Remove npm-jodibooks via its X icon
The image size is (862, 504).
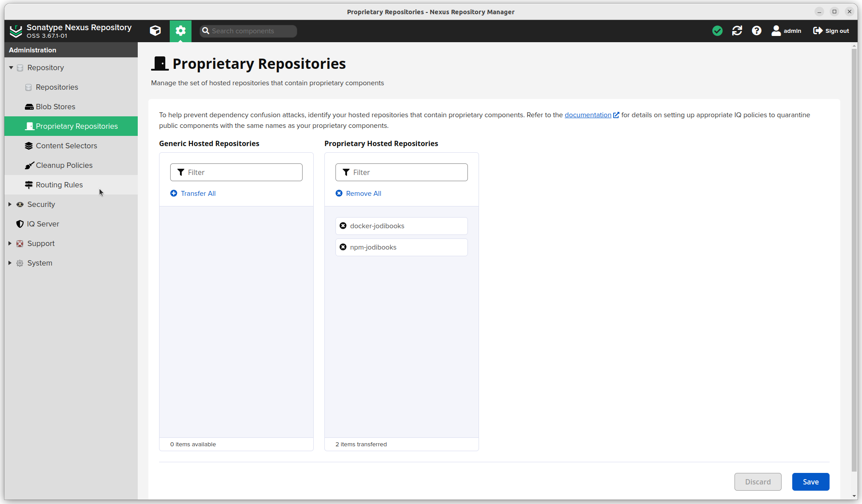tap(343, 247)
